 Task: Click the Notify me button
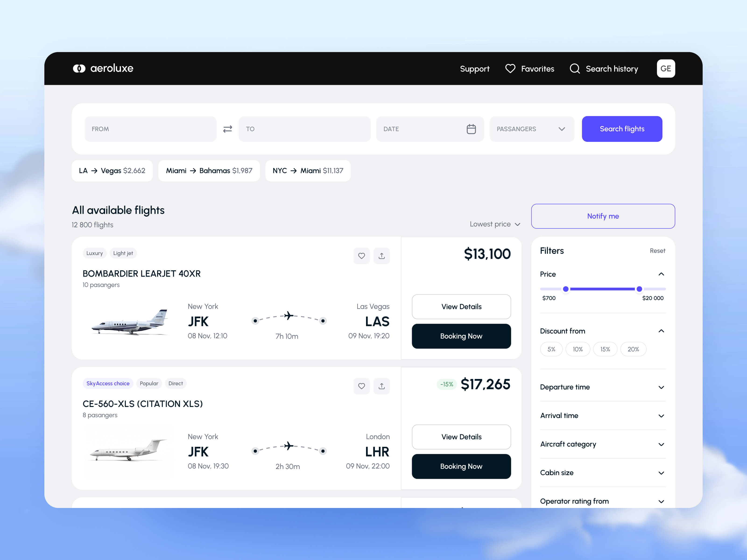pos(603,216)
